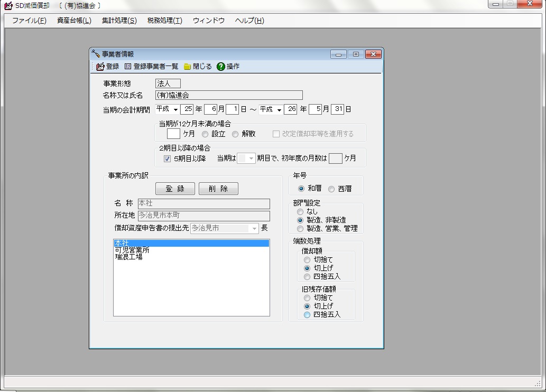546x392 pixels.
Task: Open the 償却資産申告書の提出先 dropdown
Action: pos(254,229)
